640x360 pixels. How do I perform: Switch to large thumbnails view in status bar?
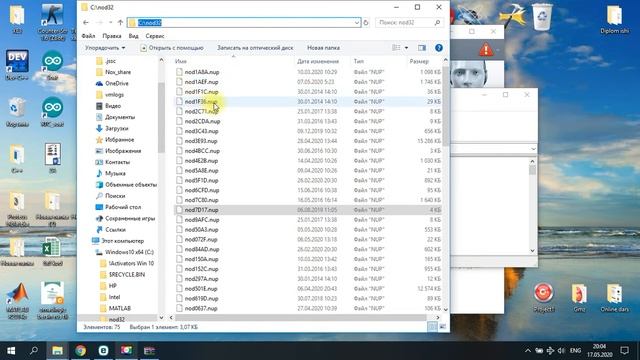tap(443, 327)
